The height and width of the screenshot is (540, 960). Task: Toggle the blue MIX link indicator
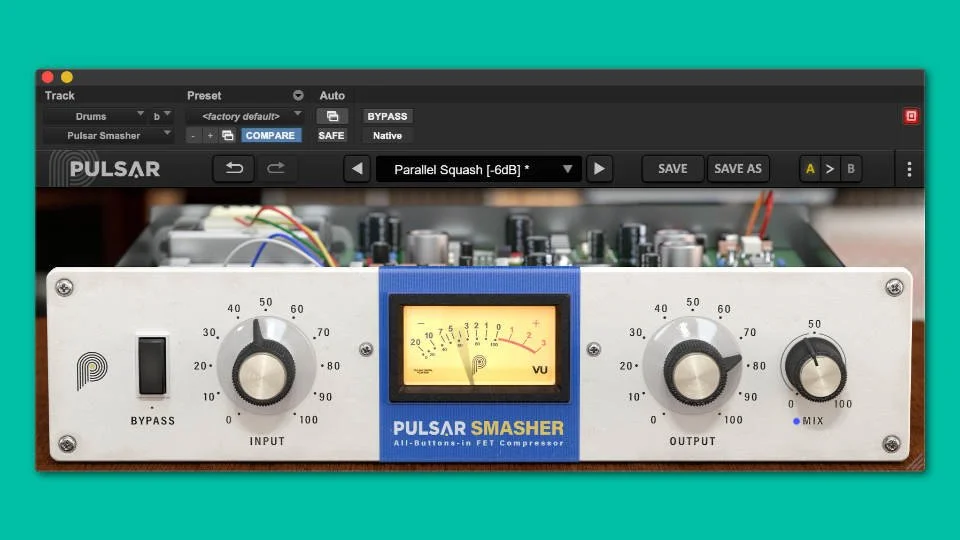click(796, 421)
